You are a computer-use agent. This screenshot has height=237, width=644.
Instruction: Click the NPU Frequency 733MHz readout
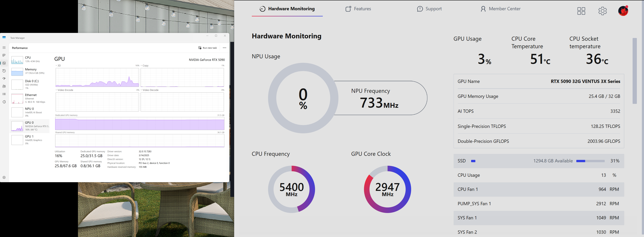click(x=379, y=103)
